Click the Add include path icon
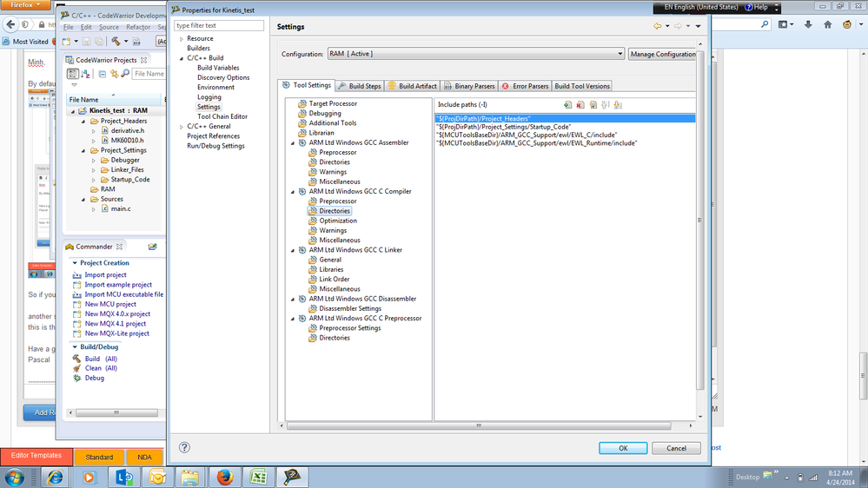This screenshot has height=488, width=868. pos(567,104)
